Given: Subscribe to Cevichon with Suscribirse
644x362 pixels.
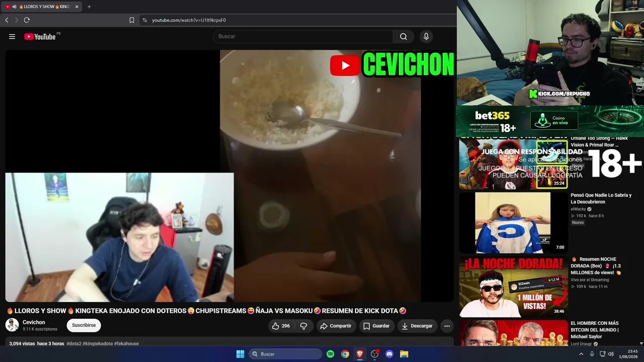Looking at the screenshot, I should pos(84,325).
